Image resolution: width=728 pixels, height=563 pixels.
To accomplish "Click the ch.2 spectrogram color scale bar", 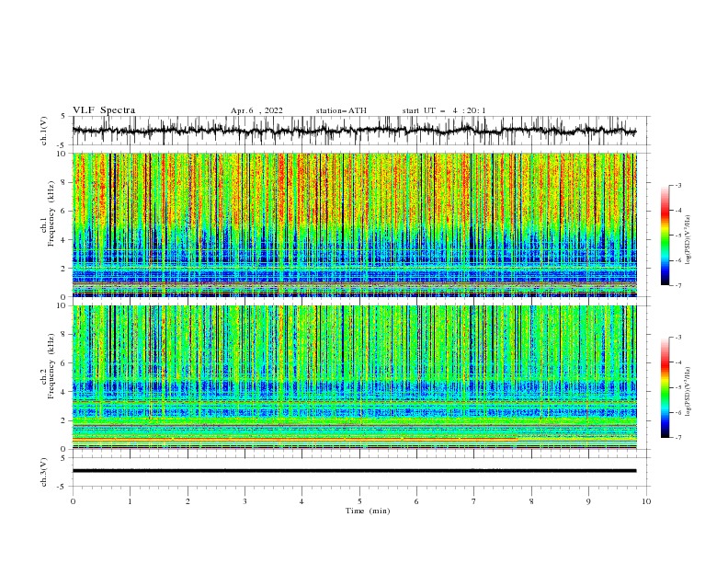I will coord(665,387).
